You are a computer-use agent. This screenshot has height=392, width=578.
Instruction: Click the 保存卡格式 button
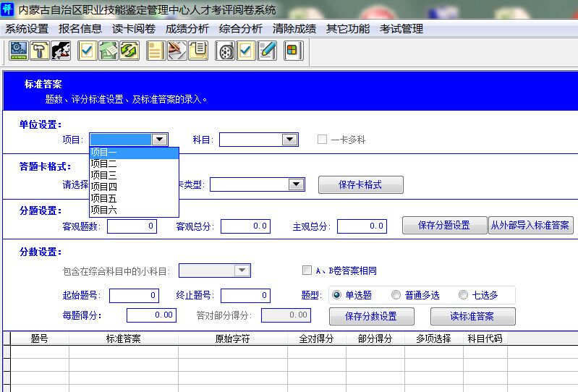[360, 185]
